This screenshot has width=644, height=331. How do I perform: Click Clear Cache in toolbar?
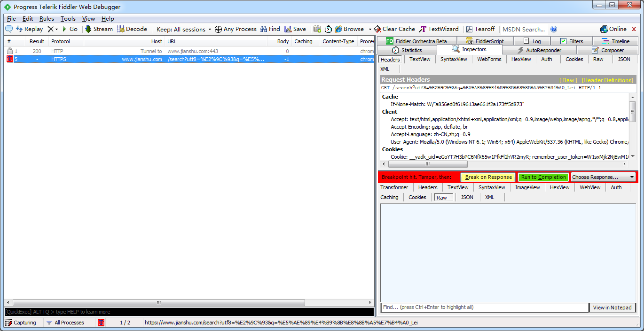[394, 29]
